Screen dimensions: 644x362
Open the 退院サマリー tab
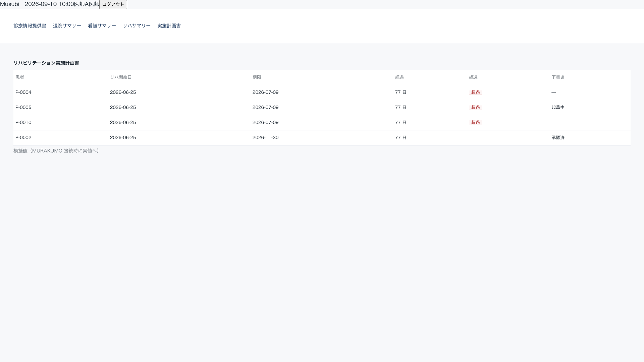coord(67,26)
